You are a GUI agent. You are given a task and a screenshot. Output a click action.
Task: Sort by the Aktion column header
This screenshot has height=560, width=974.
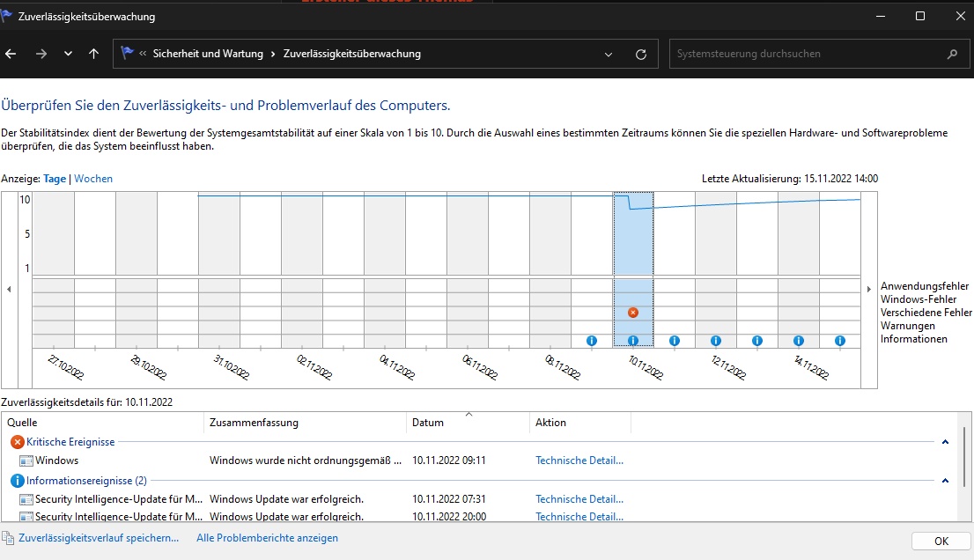581,423
